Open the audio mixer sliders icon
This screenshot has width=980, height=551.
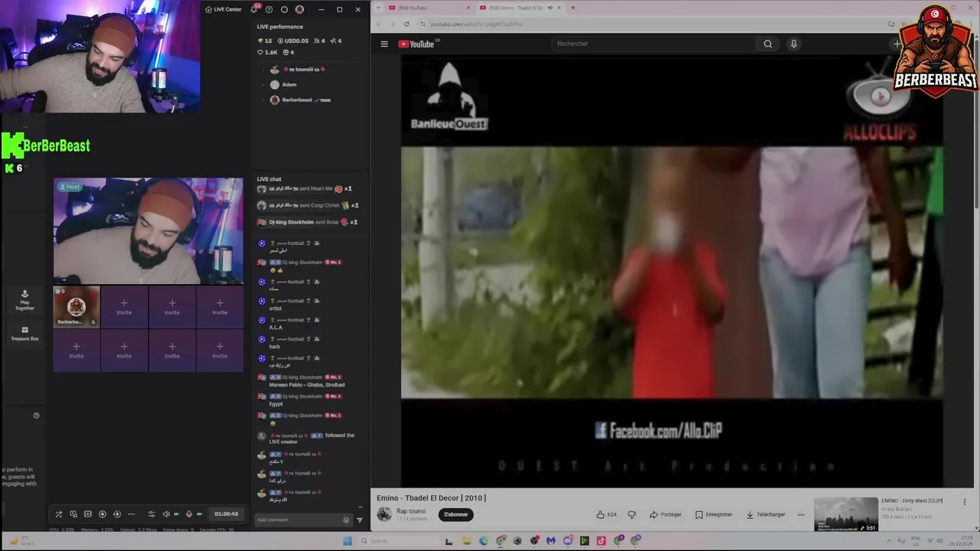tap(152, 514)
